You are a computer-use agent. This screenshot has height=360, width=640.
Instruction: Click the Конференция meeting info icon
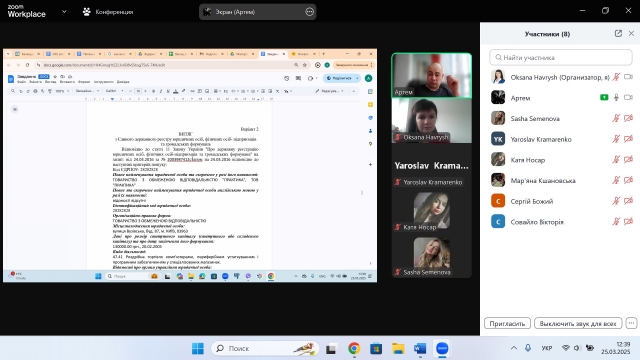point(87,12)
